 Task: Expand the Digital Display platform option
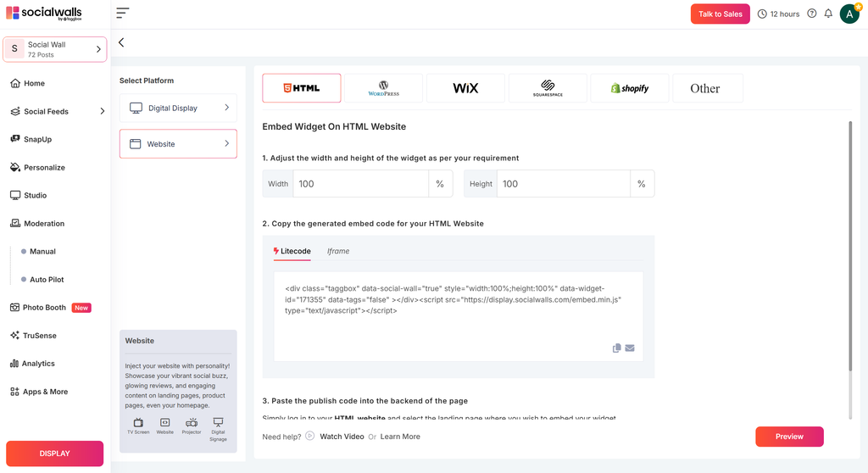click(x=178, y=108)
